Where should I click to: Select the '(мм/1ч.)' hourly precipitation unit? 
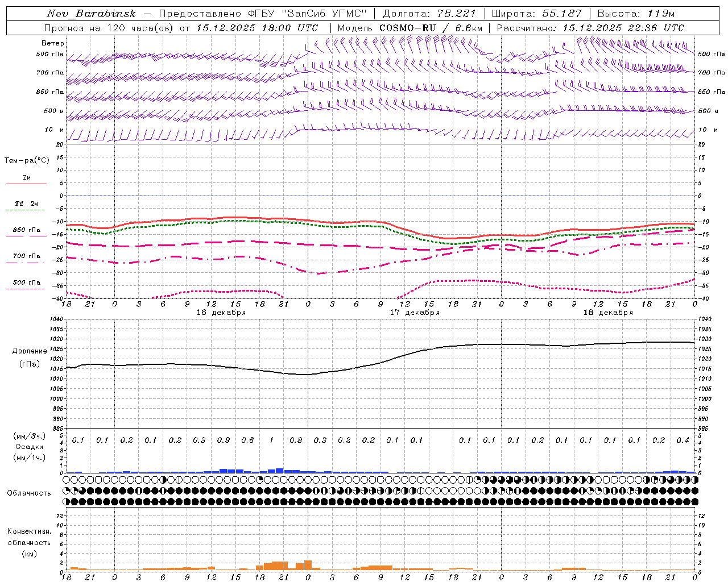30,458
